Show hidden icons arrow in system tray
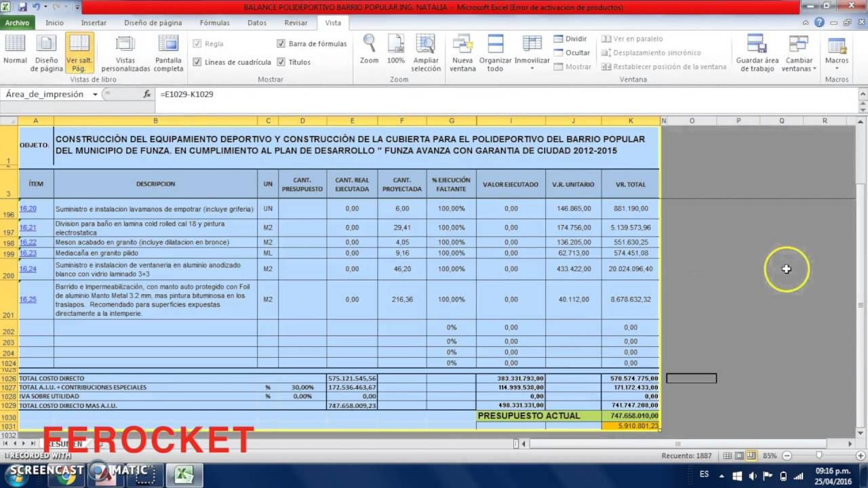This screenshot has height=488, width=868. 721,475
